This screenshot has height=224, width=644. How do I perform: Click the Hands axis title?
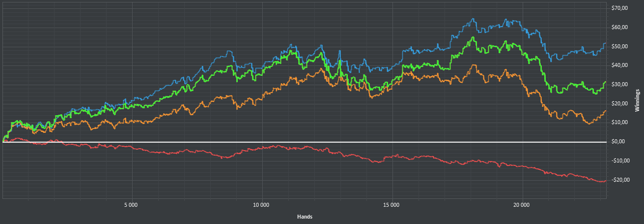305,217
